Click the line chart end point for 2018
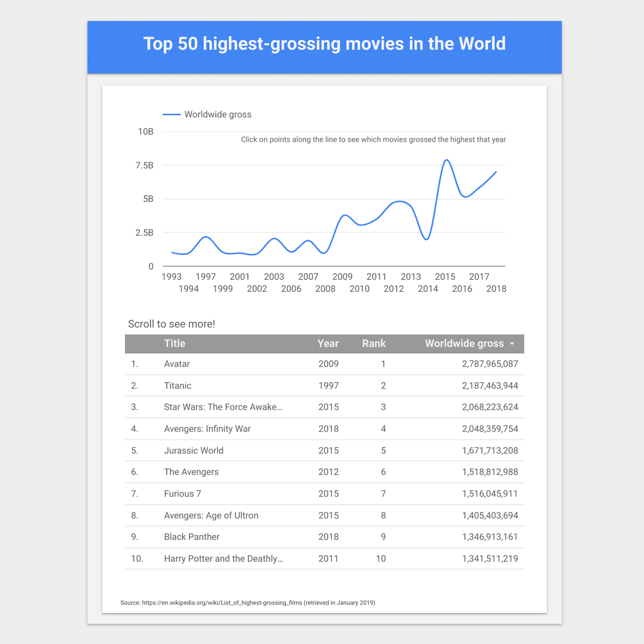 click(x=496, y=172)
